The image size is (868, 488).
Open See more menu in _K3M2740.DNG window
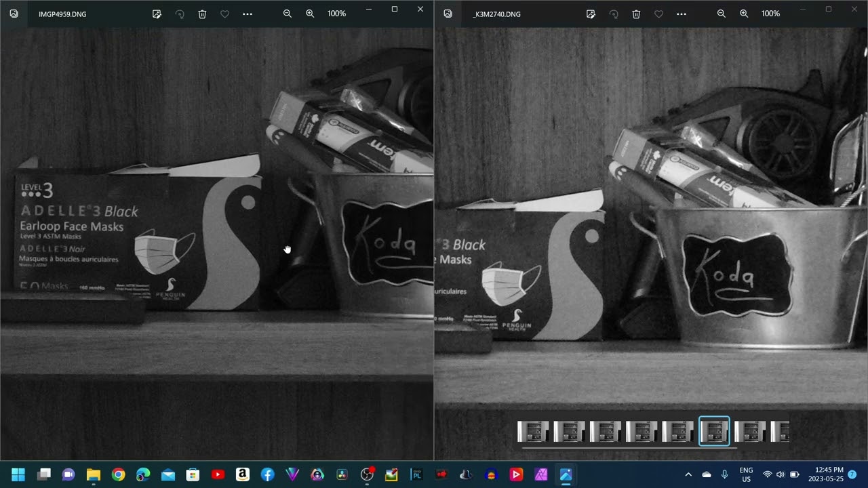[682, 14]
